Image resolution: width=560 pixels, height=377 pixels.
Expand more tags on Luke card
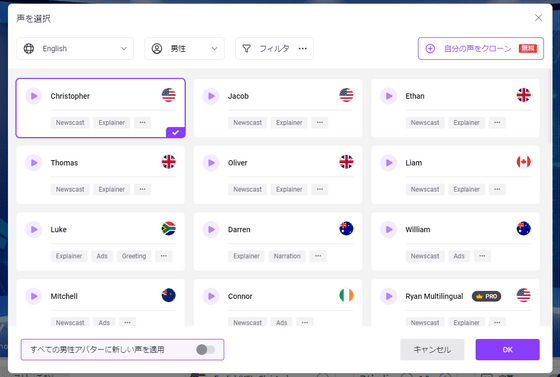point(164,256)
